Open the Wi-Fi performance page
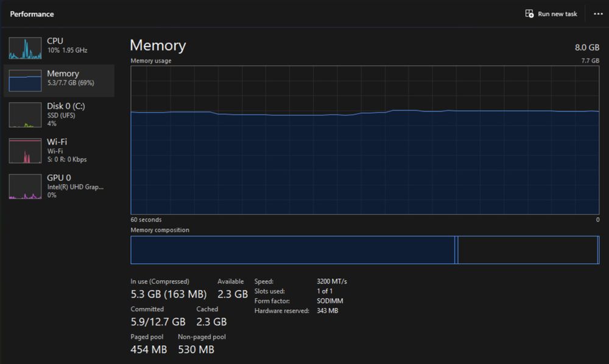This screenshot has height=364, width=609. tap(59, 150)
